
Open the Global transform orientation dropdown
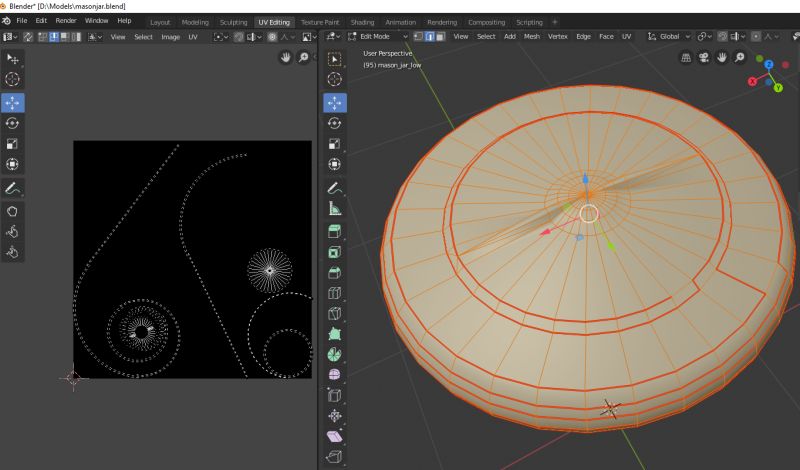point(669,36)
